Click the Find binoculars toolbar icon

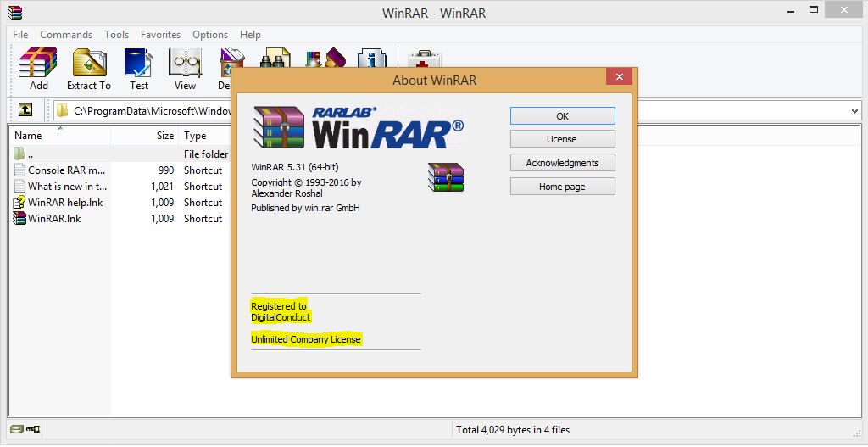pos(275,57)
